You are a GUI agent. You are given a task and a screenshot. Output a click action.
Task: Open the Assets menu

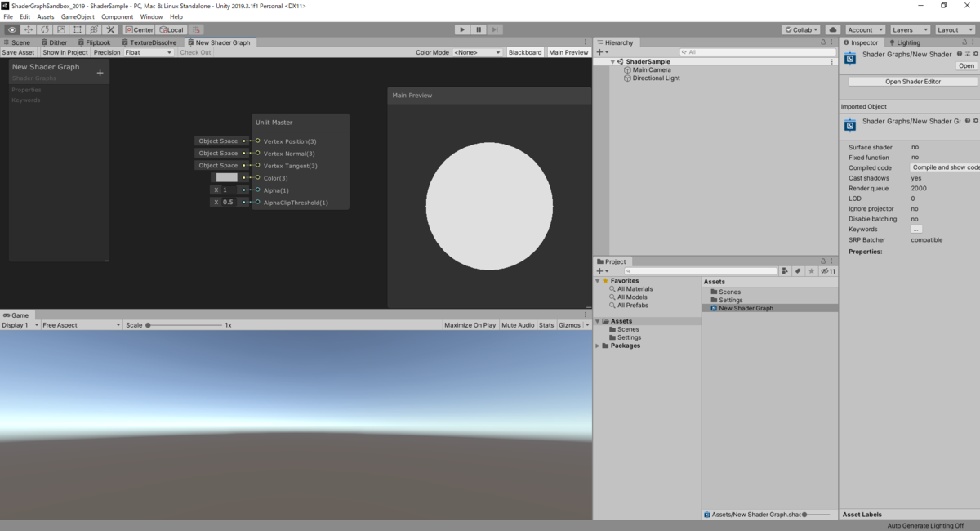(46, 16)
